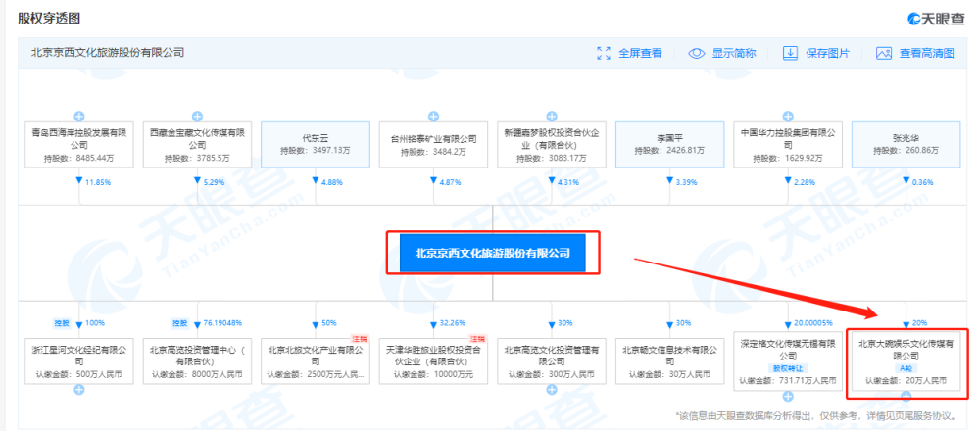
Task: Select the 全屏查看 label
Action: [x=640, y=53]
